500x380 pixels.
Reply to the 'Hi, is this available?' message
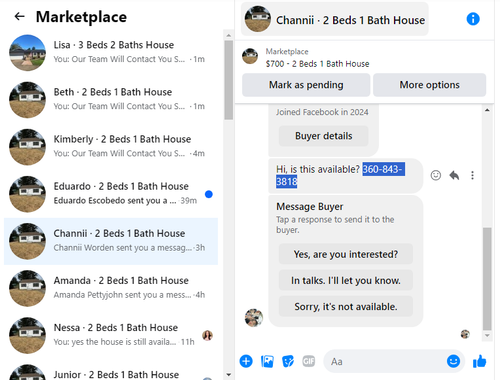454,175
